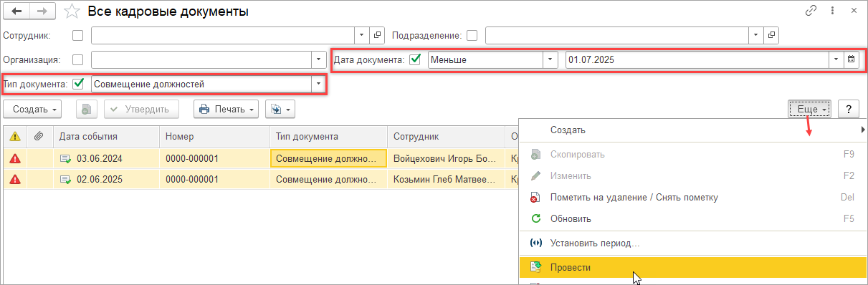
Task: Select the date cell 02.06.2025
Action: coord(106,179)
